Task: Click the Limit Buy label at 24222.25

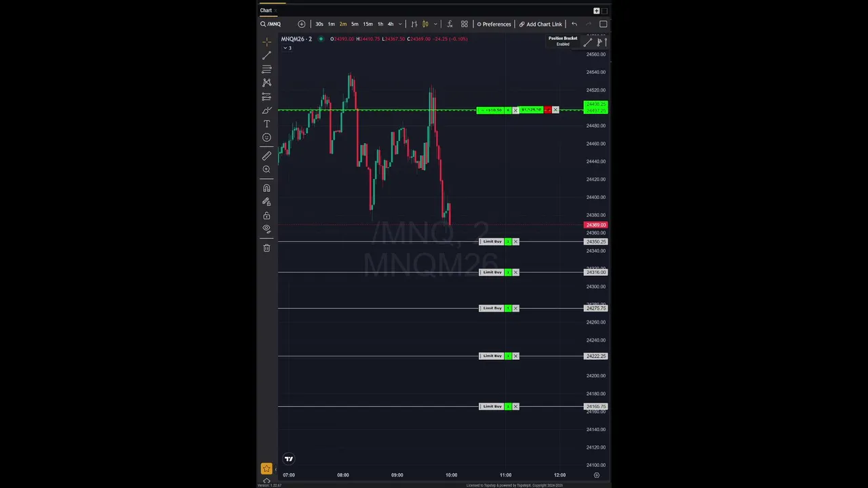Action: click(492, 356)
